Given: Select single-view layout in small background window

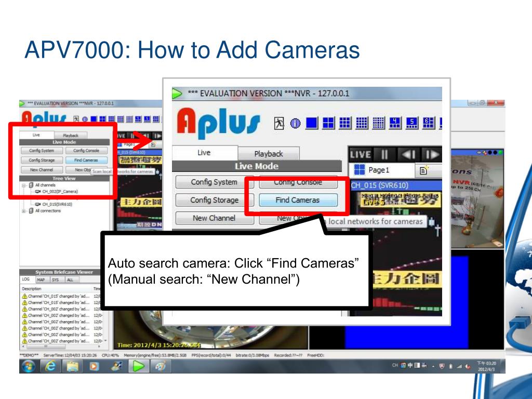Looking at the screenshot, I should coord(94,119).
